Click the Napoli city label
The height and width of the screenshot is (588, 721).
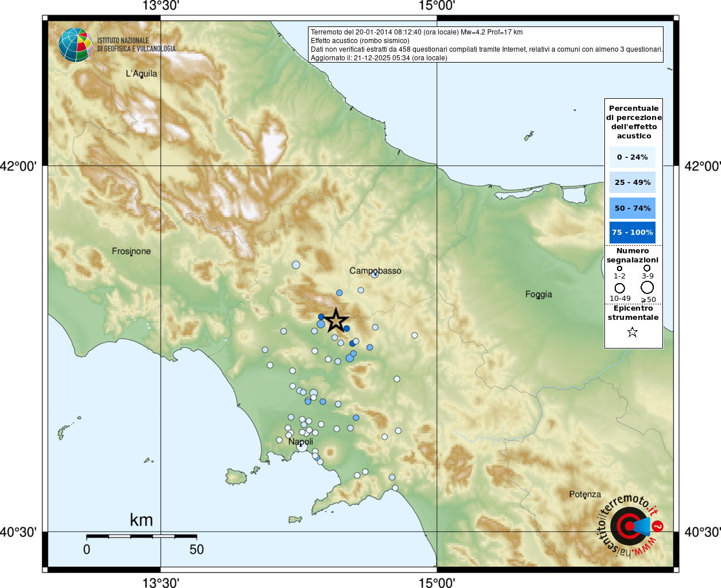(301, 442)
